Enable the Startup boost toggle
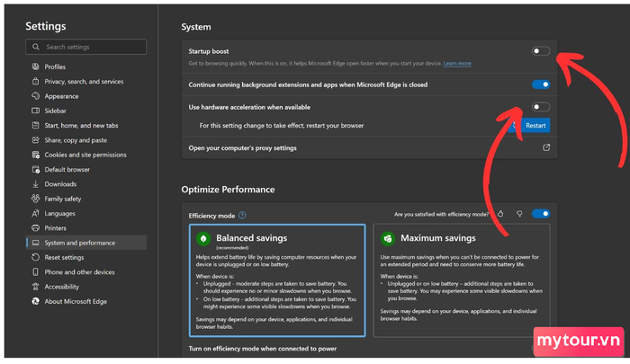This screenshot has width=630, height=364. [540, 51]
